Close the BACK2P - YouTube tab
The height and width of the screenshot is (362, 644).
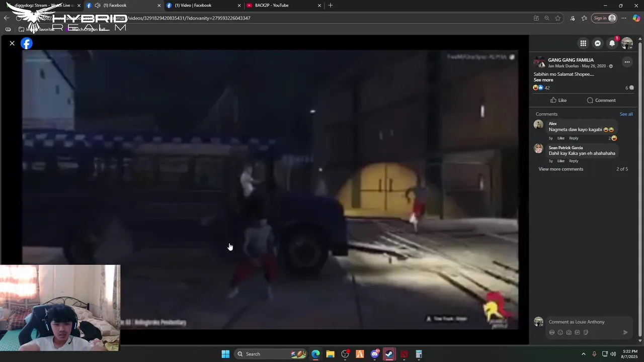coord(319,6)
